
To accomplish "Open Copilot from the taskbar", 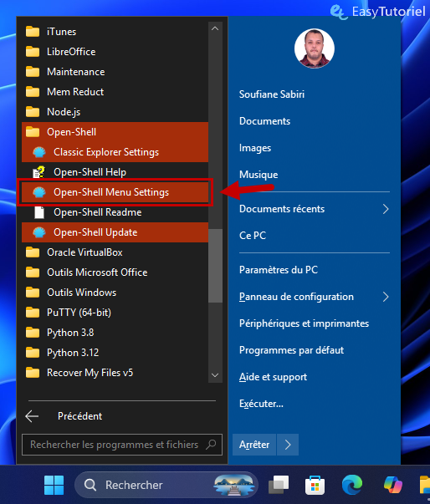I will tap(393, 485).
